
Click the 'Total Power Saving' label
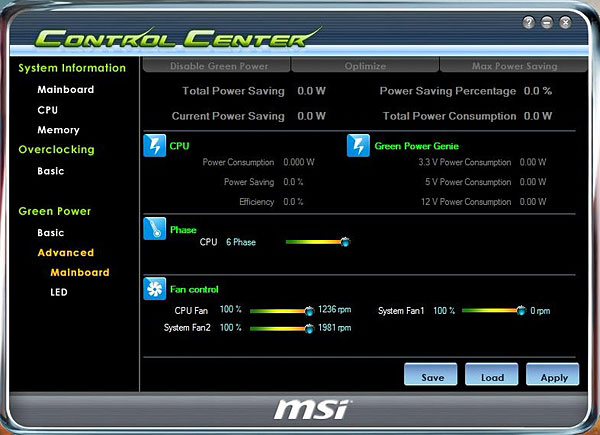click(233, 91)
